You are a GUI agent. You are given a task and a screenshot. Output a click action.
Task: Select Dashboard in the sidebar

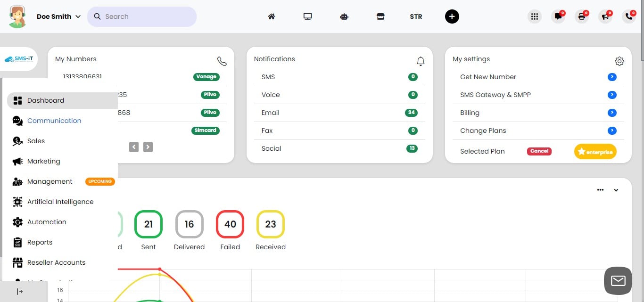(61, 100)
